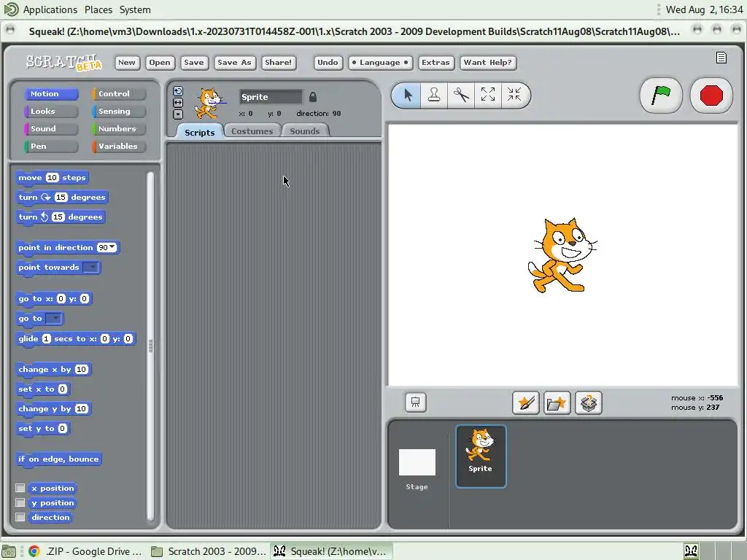Click the Open button
Screen dimensions: 747x560
(159, 63)
